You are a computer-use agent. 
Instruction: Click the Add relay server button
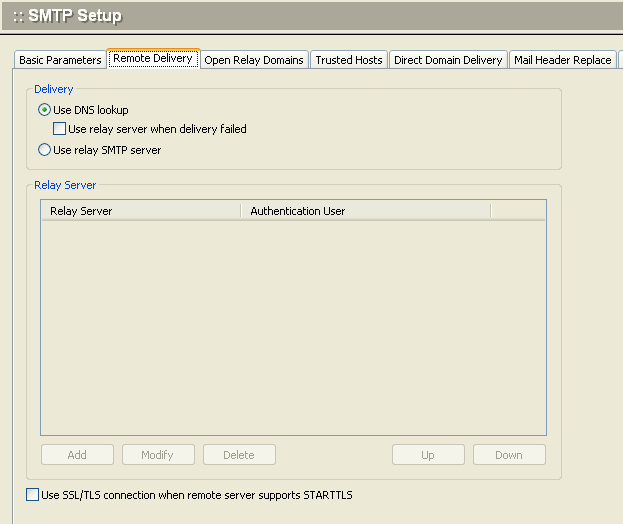pyautogui.click(x=77, y=455)
